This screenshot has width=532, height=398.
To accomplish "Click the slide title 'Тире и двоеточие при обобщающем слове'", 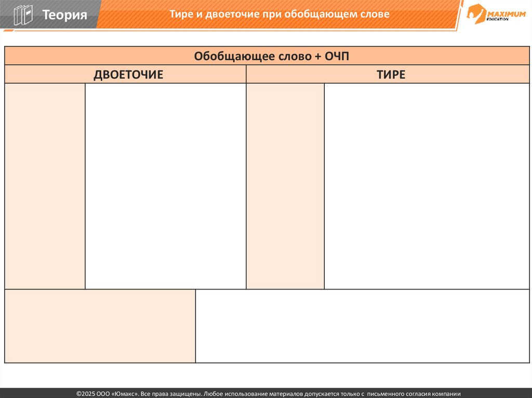I will 279,14.
